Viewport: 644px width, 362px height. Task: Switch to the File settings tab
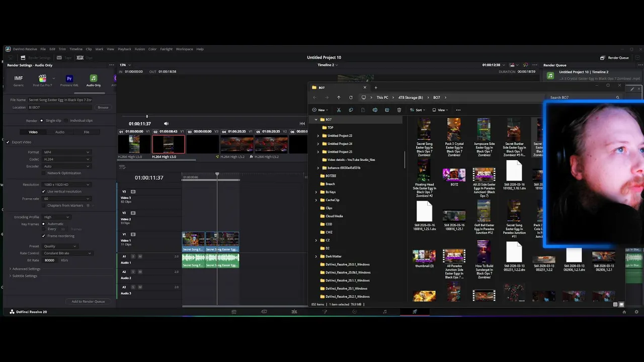[87, 132]
